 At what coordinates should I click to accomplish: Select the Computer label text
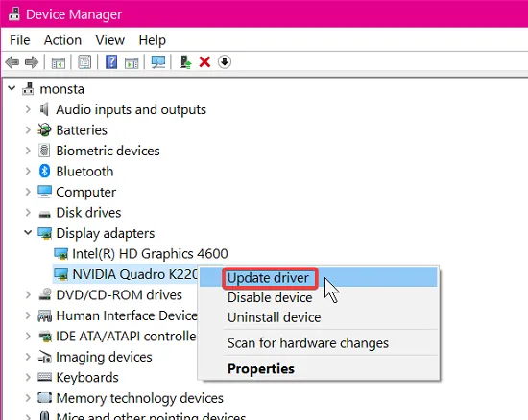click(x=85, y=193)
